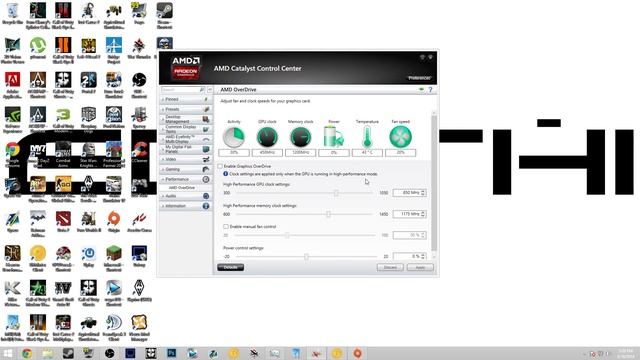Expand My Digital Flat-Panels category

[186, 149]
